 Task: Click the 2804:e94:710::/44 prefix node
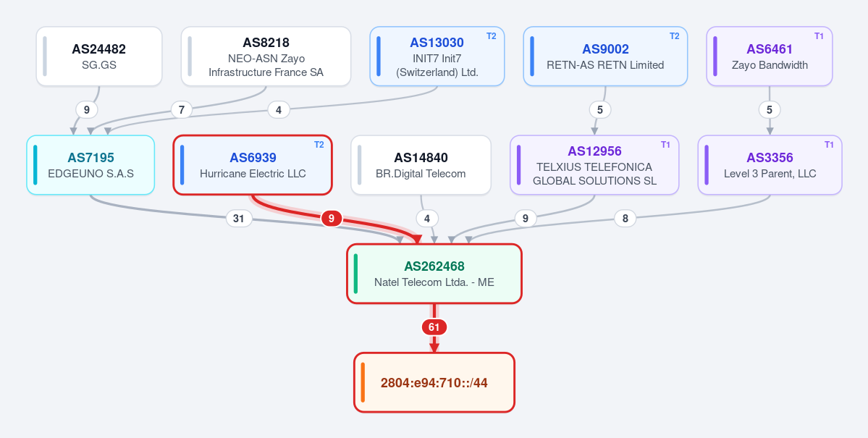point(434,383)
